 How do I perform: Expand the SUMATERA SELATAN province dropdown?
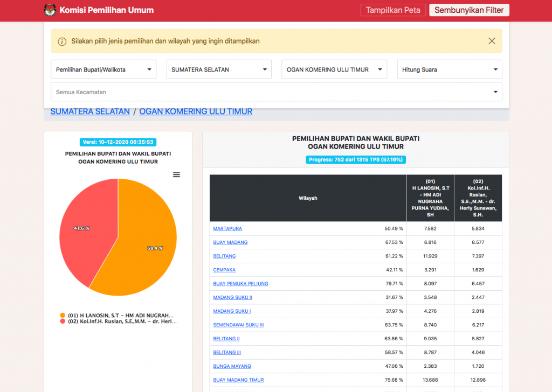219,69
